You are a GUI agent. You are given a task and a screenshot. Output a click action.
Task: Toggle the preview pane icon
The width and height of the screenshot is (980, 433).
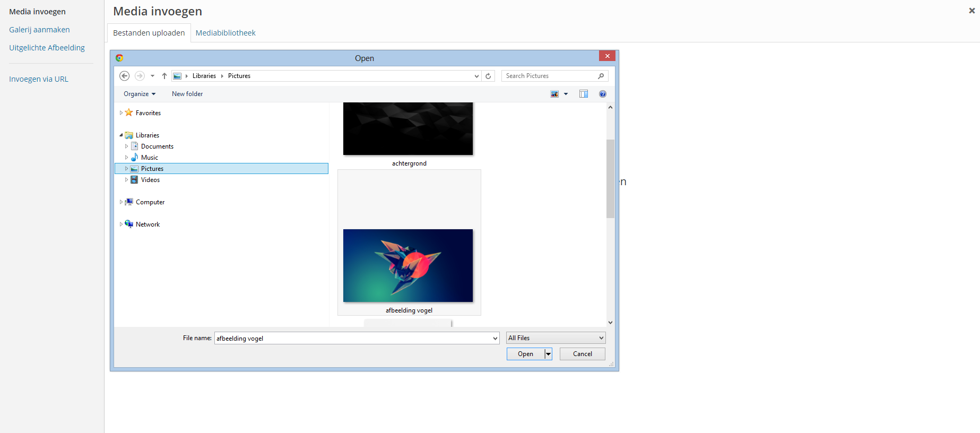click(x=584, y=94)
